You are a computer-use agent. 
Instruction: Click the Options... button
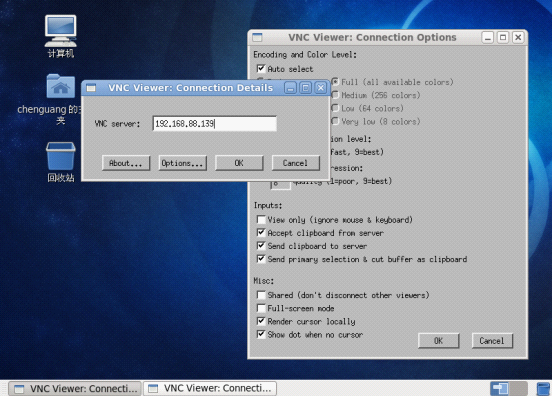[182, 163]
